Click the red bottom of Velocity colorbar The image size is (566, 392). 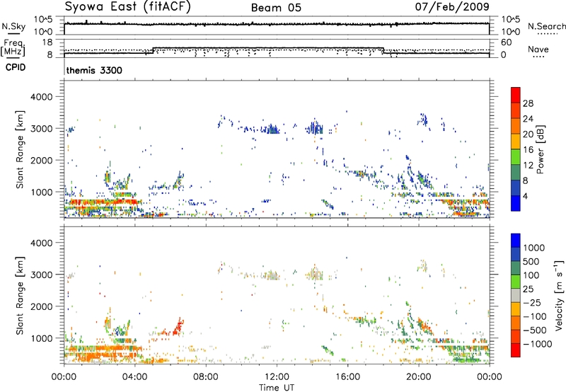(516, 350)
